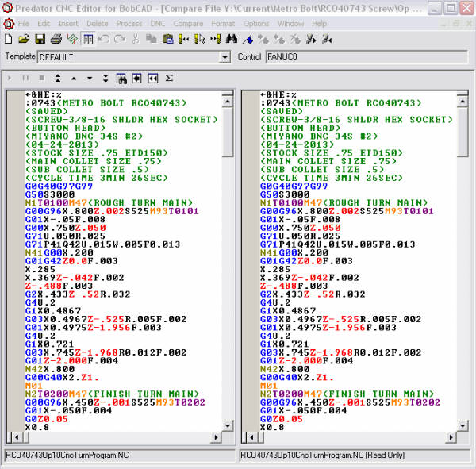This screenshot has height=469, width=476.
Task: Click the single left arrow merge icon
Action: [137, 79]
